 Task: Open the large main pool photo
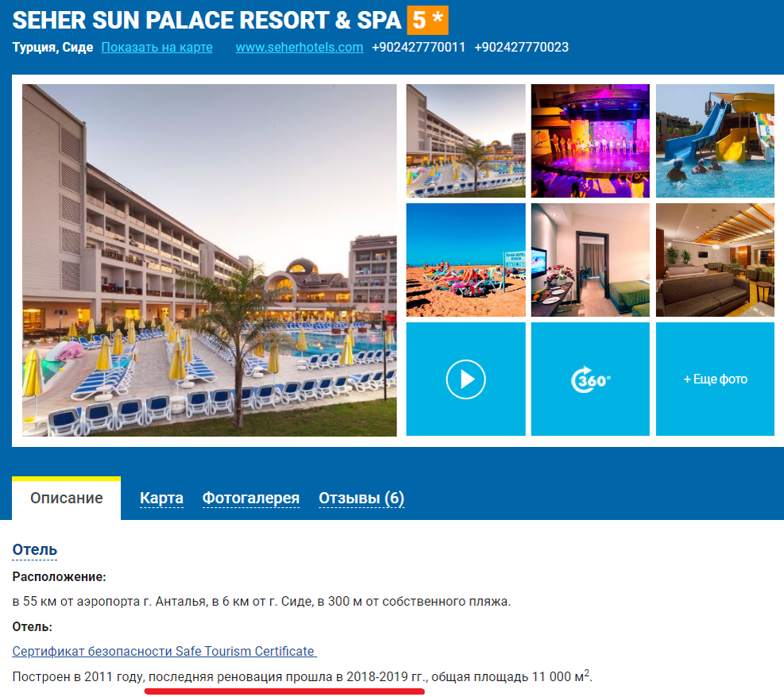[x=210, y=260]
